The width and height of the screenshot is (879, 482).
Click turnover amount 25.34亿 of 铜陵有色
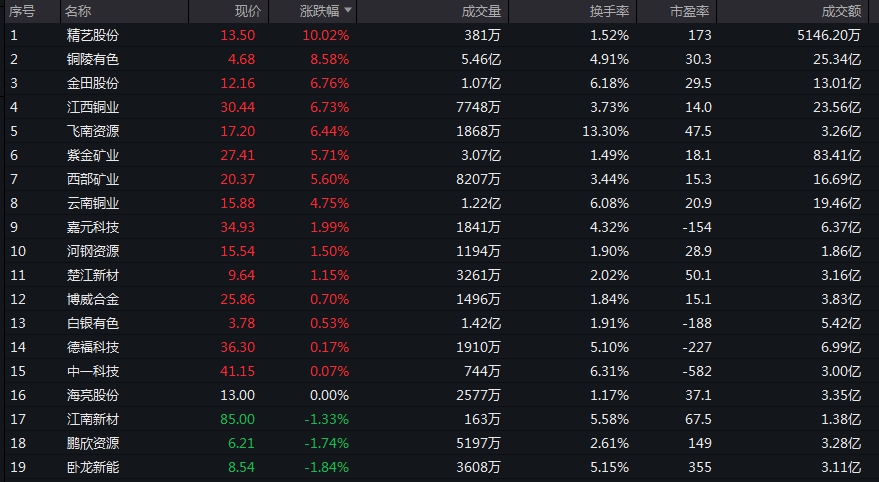pos(837,59)
